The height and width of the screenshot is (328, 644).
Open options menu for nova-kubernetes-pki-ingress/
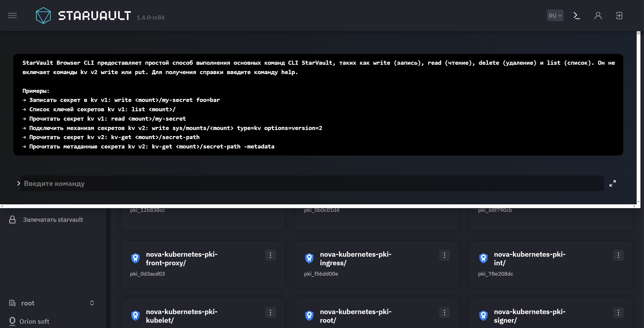tap(444, 255)
